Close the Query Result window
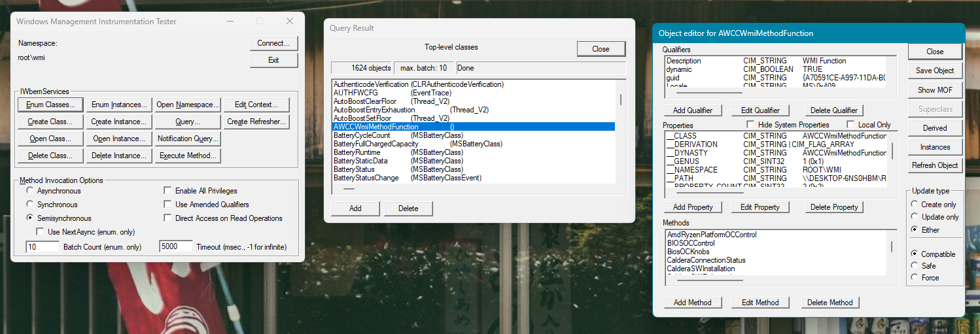The width and height of the screenshot is (980, 334). pos(601,49)
